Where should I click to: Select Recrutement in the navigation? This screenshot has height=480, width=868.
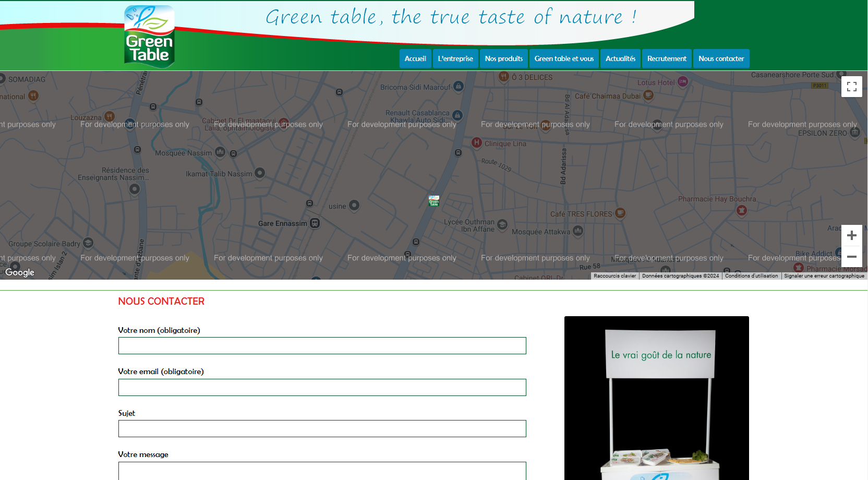point(667,58)
